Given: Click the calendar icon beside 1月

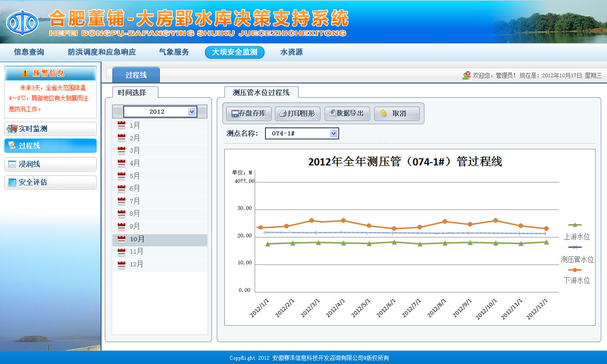Looking at the screenshot, I should [121, 125].
